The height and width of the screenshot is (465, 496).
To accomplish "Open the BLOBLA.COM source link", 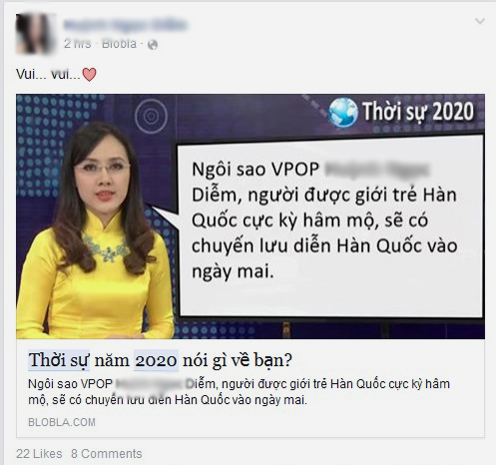I will (x=62, y=422).
